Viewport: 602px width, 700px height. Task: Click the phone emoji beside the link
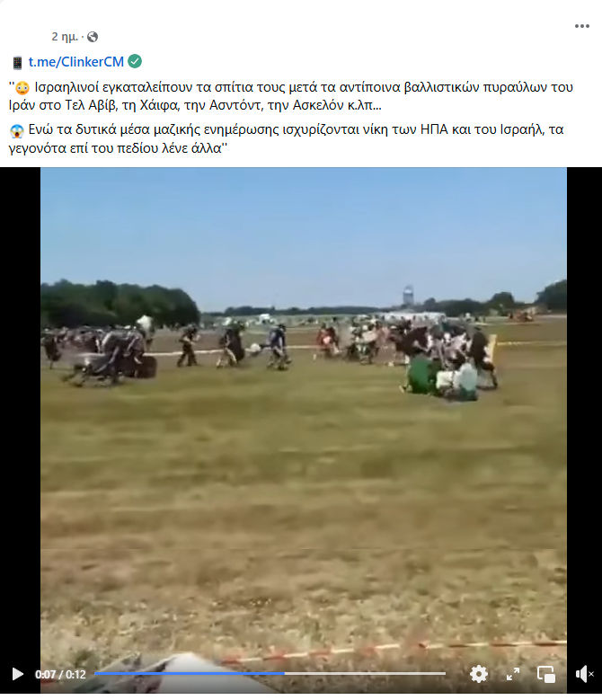pyautogui.click(x=17, y=63)
